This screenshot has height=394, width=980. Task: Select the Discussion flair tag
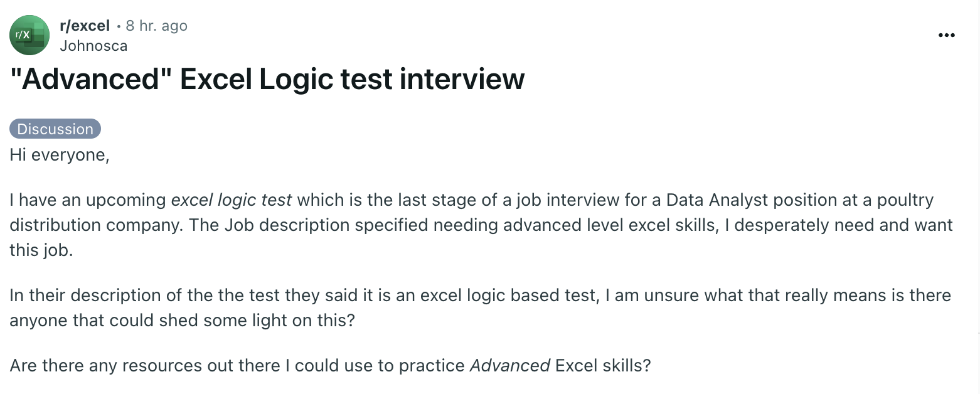(x=55, y=129)
